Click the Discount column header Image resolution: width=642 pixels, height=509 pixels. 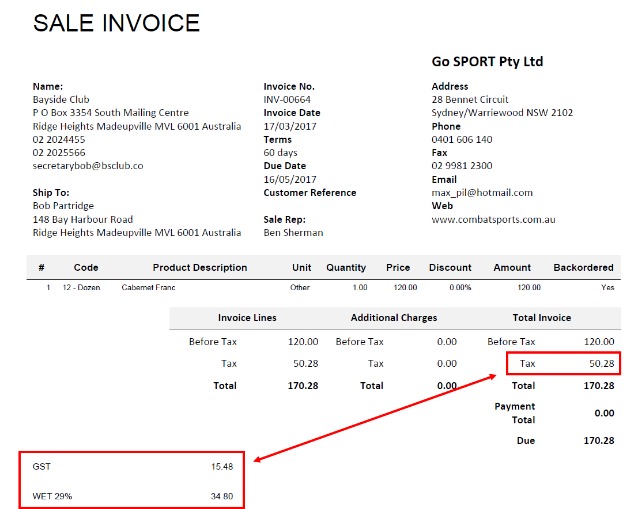(450, 268)
